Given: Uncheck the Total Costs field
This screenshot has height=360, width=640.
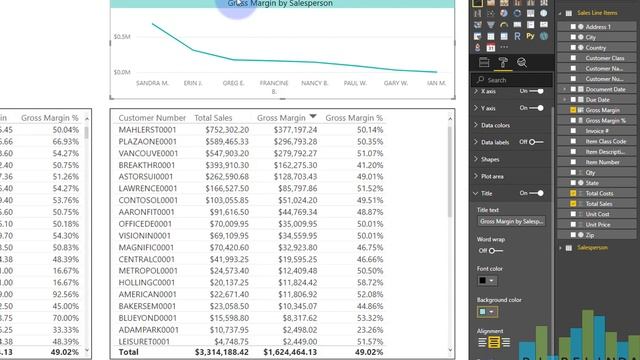Looking at the screenshot, I should 573,193.
